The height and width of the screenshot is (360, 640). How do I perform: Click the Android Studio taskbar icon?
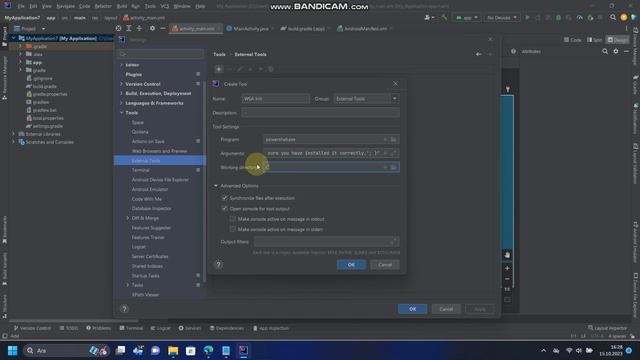243,351
